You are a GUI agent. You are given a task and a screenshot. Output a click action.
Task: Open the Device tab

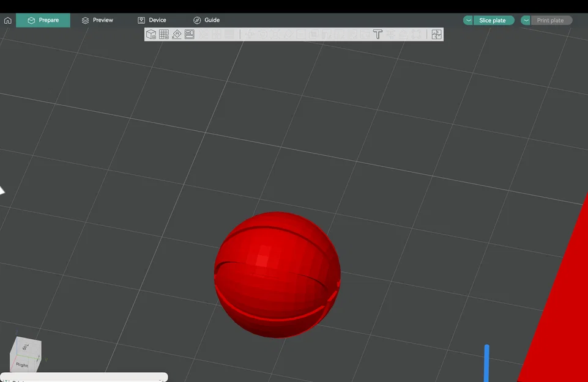pyautogui.click(x=152, y=20)
